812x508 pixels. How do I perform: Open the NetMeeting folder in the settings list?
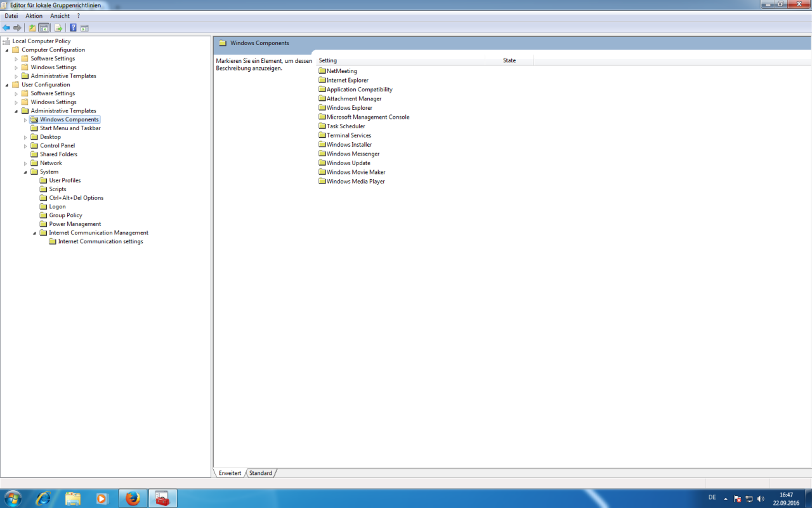click(x=338, y=71)
